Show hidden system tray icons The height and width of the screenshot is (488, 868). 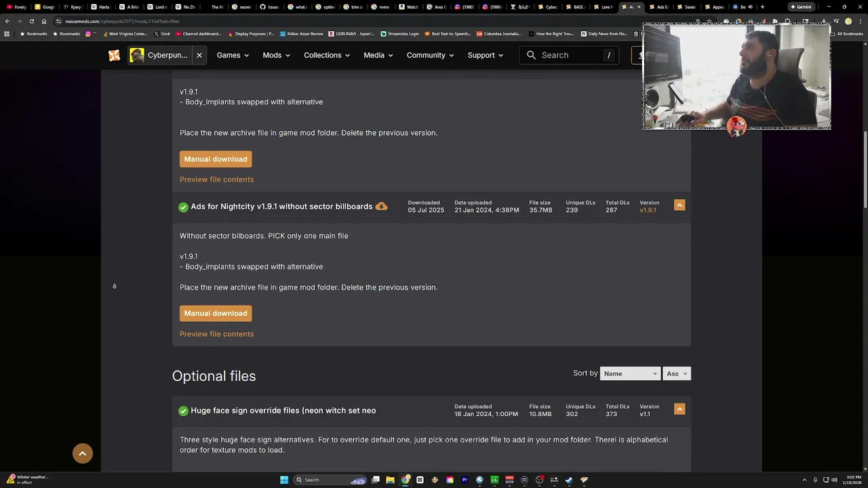pos(804,480)
